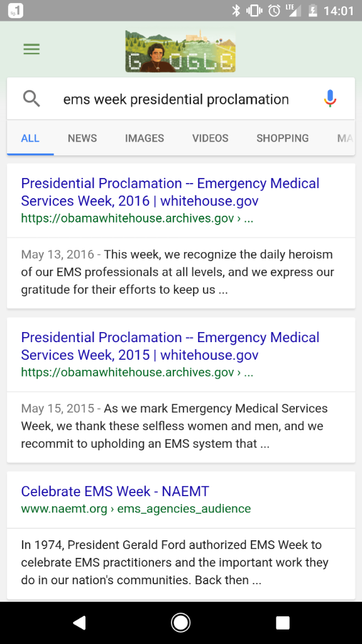Viewport: 362px width, 644px height.
Task: Tap the Google Doodle logo
Action: tap(180, 52)
